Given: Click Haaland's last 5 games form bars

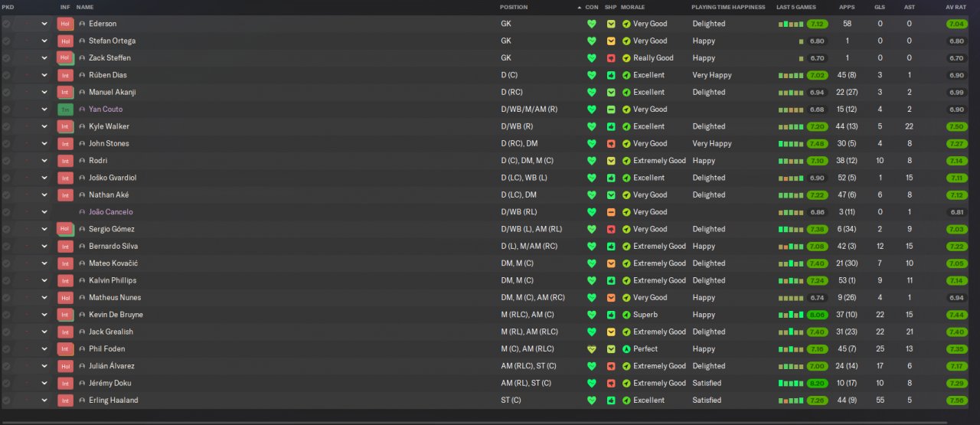Looking at the screenshot, I should [792, 400].
